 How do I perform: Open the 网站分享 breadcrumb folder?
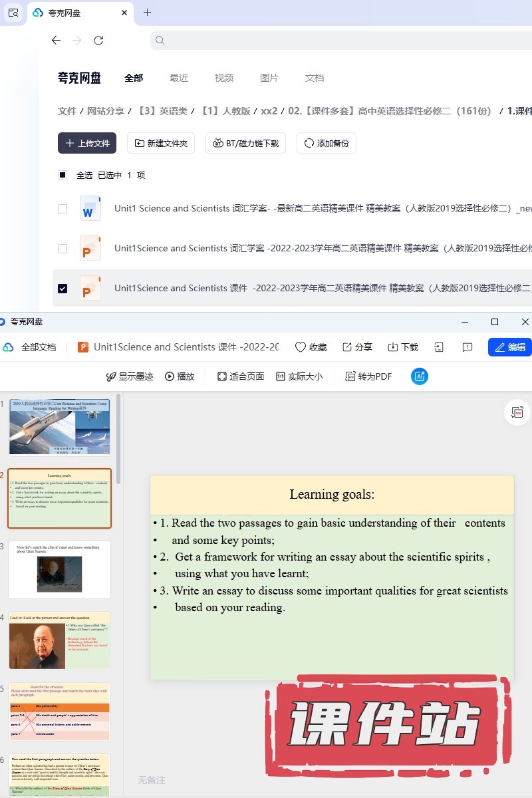pos(106,111)
